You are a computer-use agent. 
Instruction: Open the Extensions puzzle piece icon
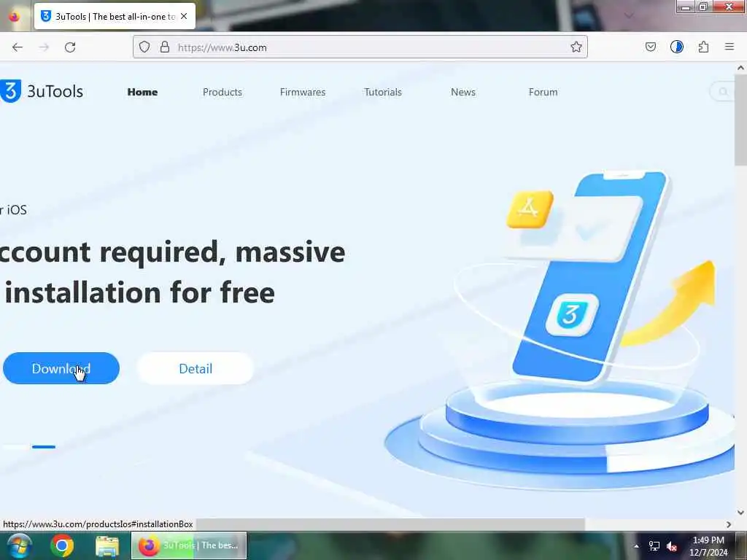(x=703, y=47)
